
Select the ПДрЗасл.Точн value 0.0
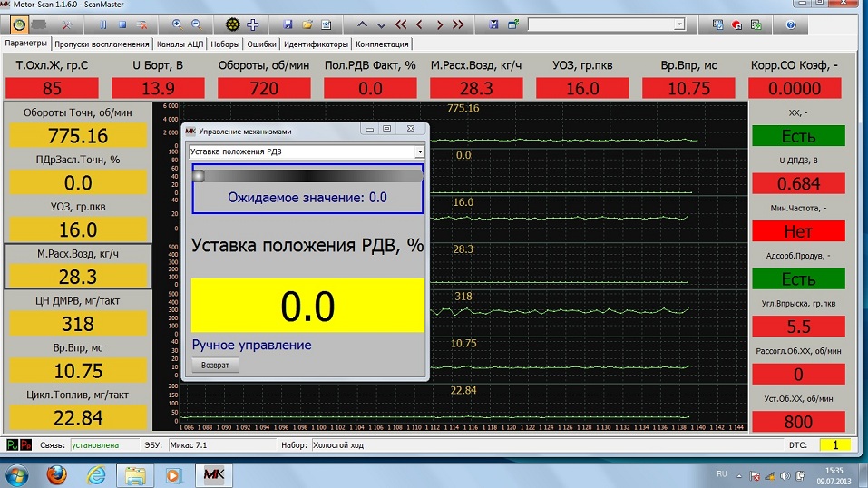pyautogui.click(x=78, y=183)
